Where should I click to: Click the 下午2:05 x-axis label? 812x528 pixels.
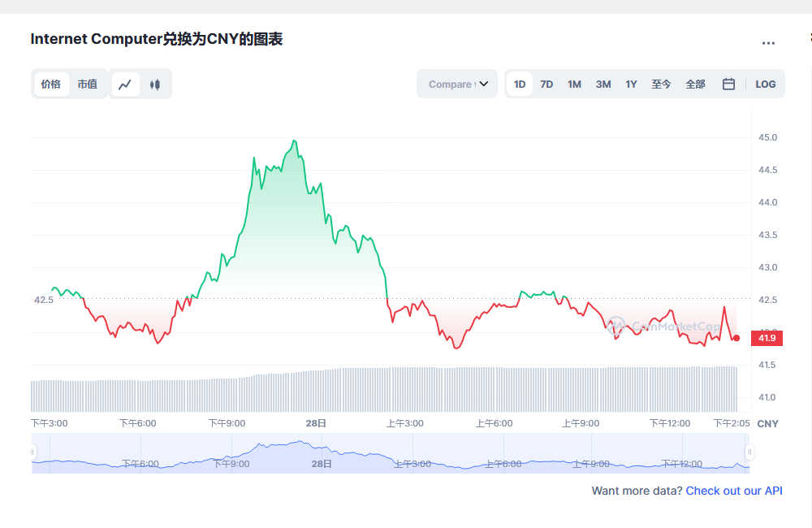pyautogui.click(x=732, y=423)
